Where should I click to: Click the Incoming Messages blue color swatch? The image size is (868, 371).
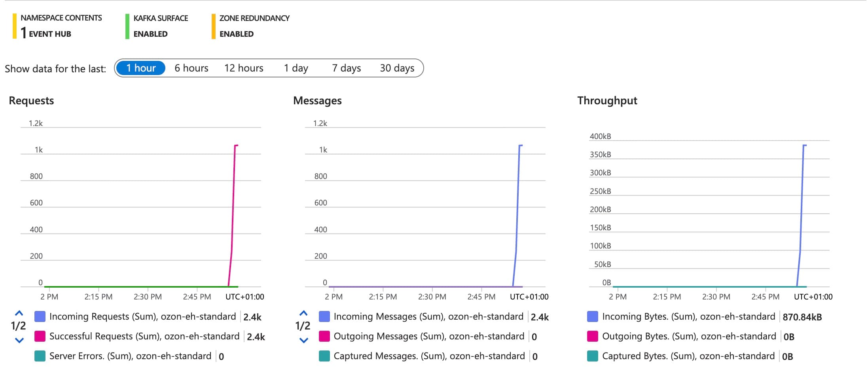point(324,316)
